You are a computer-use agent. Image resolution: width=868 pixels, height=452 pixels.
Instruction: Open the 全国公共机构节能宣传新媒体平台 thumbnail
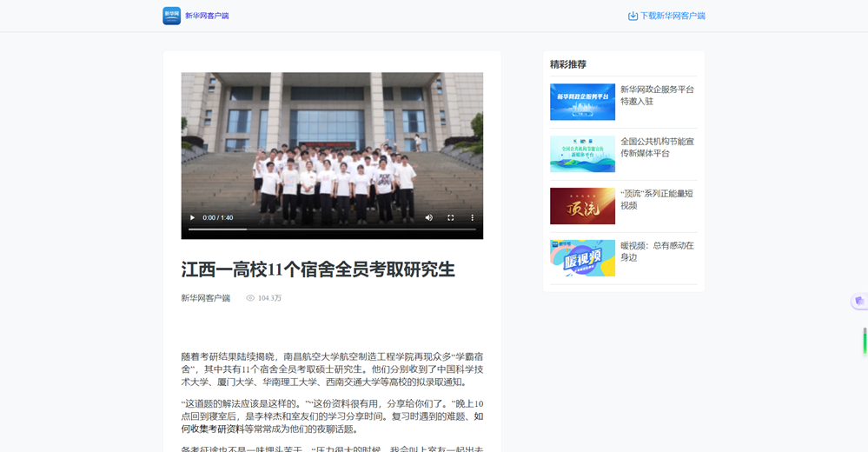click(582, 154)
